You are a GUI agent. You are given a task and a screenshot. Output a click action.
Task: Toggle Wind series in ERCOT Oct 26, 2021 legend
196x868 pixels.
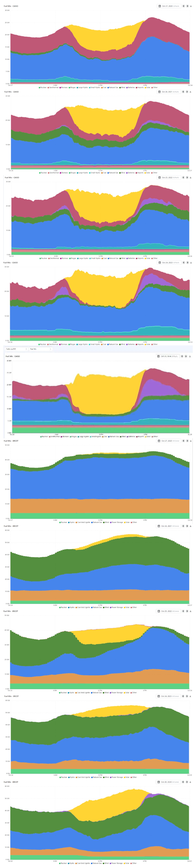coord(106,607)
